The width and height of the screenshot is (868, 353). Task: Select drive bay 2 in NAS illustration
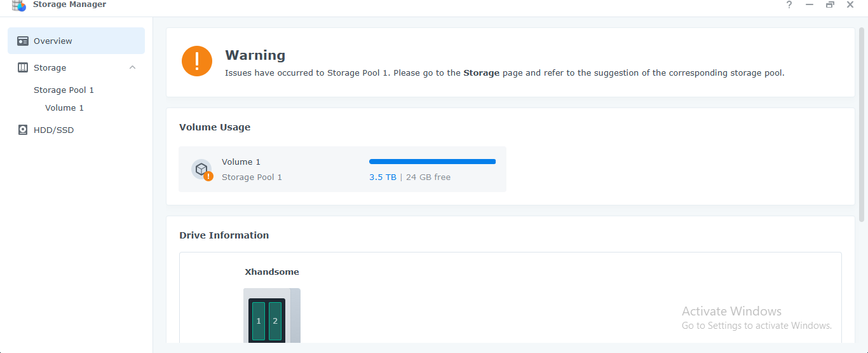coord(275,321)
